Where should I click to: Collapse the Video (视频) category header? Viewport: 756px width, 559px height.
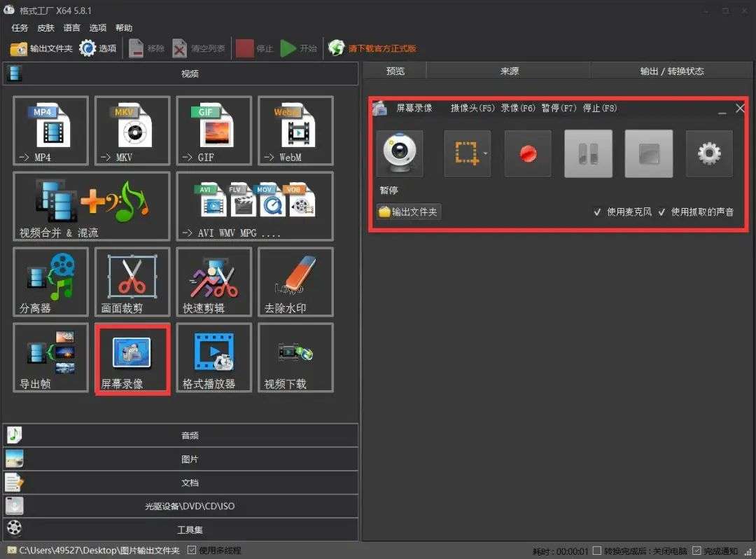coord(181,74)
